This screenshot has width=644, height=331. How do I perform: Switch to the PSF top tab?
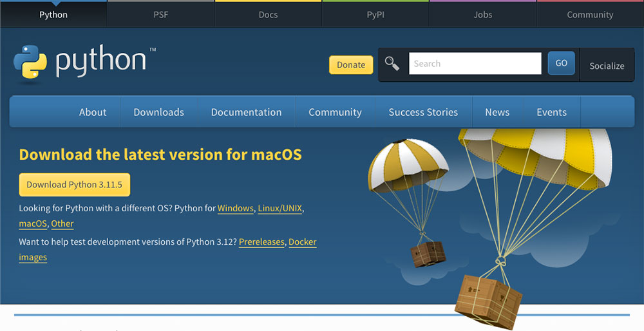pyautogui.click(x=160, y=15)
